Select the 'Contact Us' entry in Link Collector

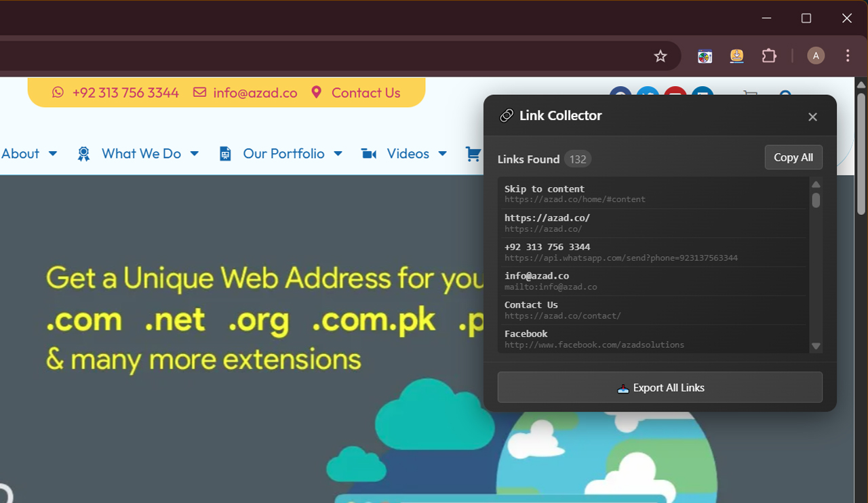pos(652,310)
